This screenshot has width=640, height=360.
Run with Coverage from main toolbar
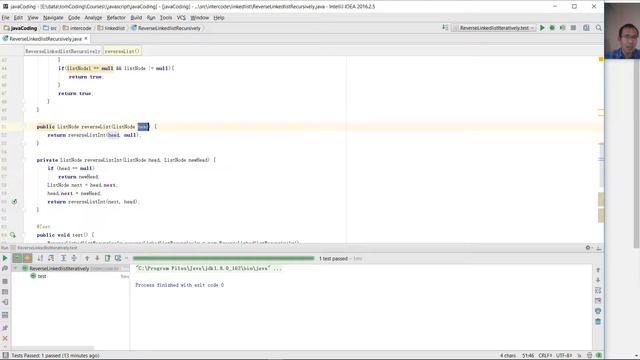(x=562, y=28)
